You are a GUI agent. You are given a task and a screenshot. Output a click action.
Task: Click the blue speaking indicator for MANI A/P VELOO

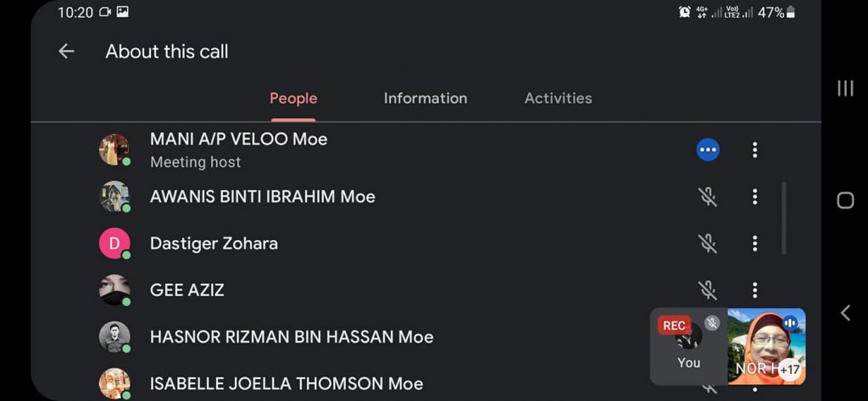(708, 150)
